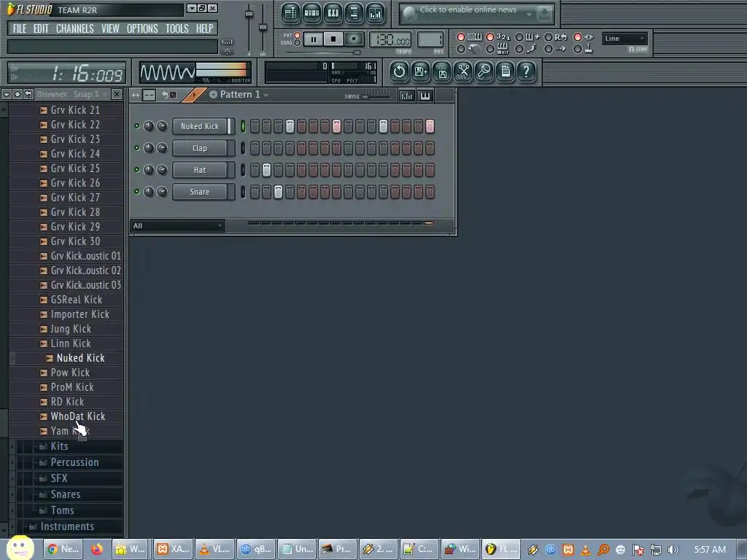Open the browser options arrow menu
The height and width of the screenshot is (560, 747).
(6, 94)
